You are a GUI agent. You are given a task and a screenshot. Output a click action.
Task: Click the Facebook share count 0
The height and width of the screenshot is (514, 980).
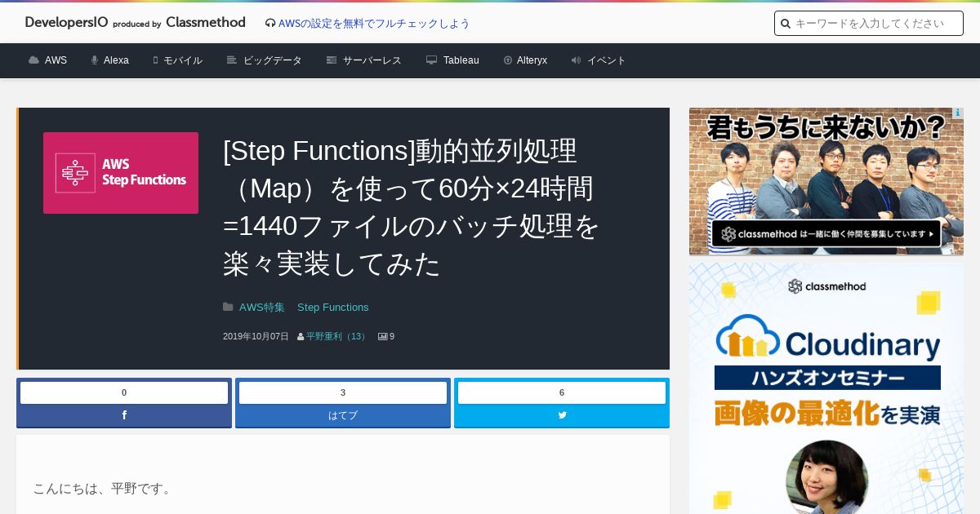[x=124, y=392]
